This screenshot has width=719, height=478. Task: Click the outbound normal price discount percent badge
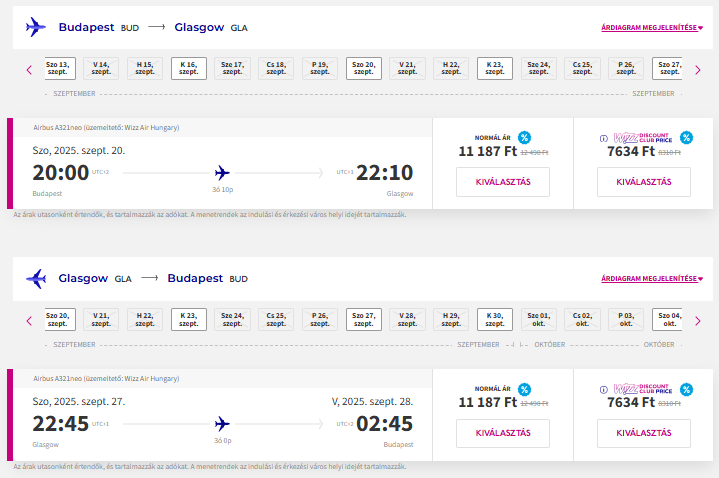525,138
